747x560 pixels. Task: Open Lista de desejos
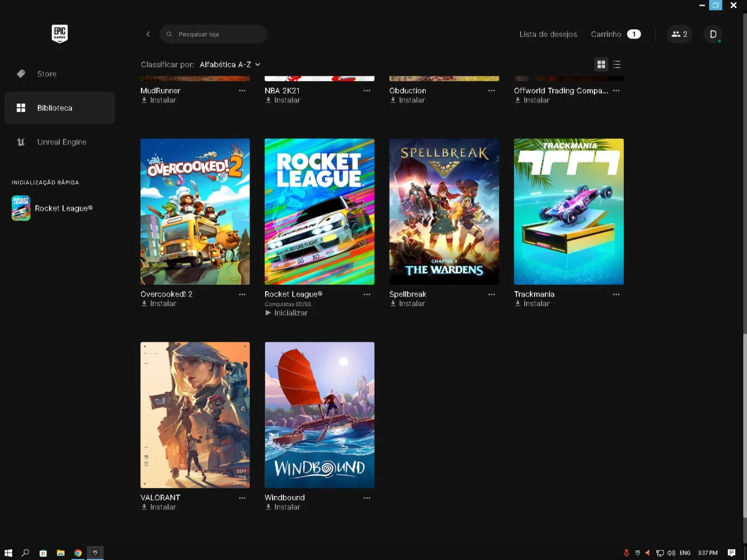pyautogui.click(x=548, y=34)
